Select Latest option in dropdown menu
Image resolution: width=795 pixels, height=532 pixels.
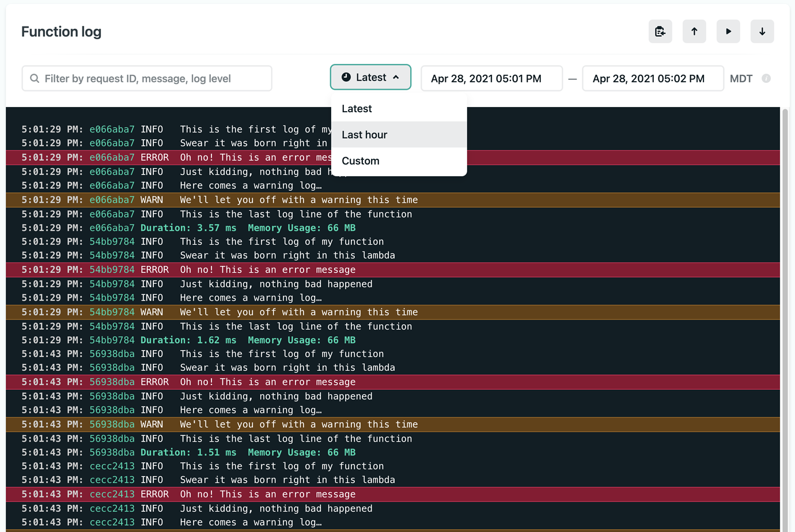pos(357,109)
